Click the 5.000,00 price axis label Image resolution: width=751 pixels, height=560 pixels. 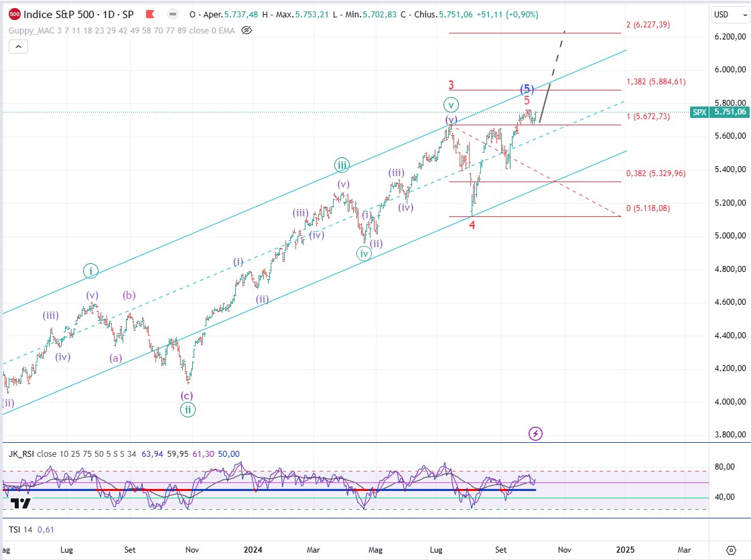730,236
